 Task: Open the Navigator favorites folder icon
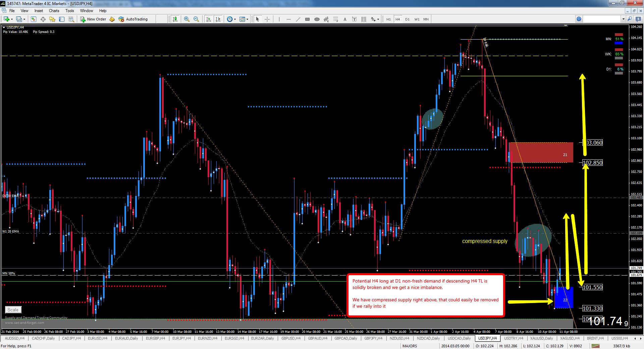52,19
